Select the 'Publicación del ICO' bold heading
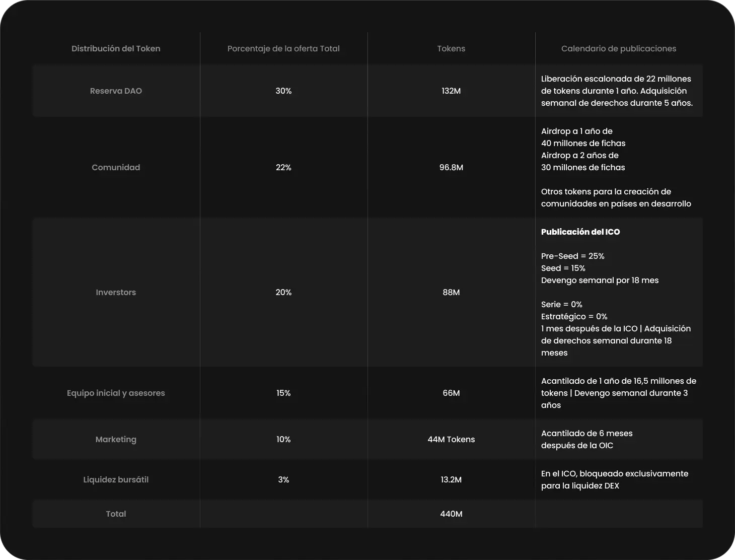735x560 pixels. click(580, 232)
